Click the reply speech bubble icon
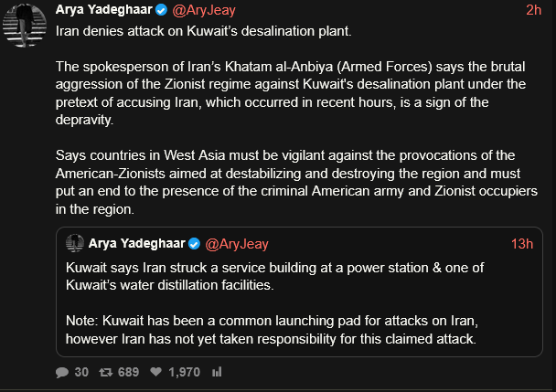This screenshot has width=556, height=392. point(62,373)
